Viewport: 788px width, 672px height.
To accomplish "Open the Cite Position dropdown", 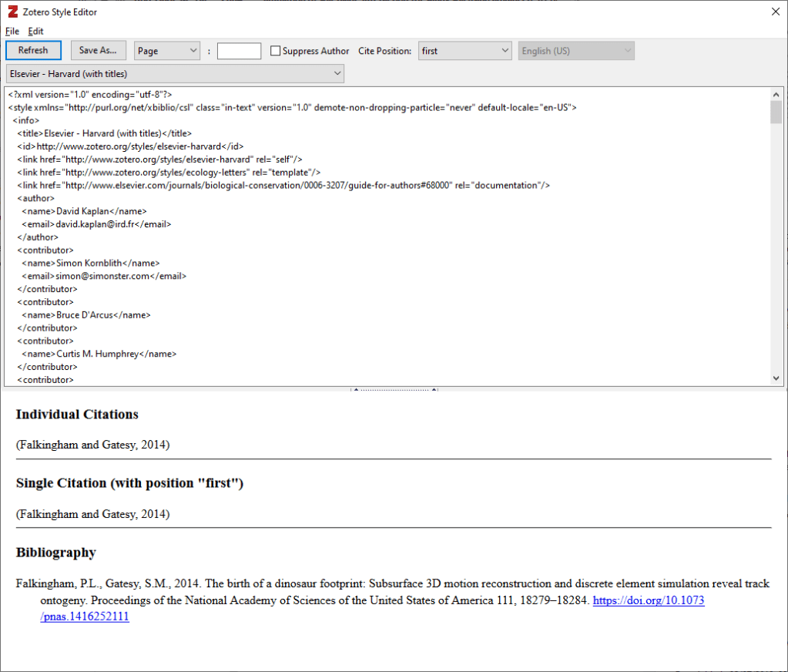I will point(464,51).
